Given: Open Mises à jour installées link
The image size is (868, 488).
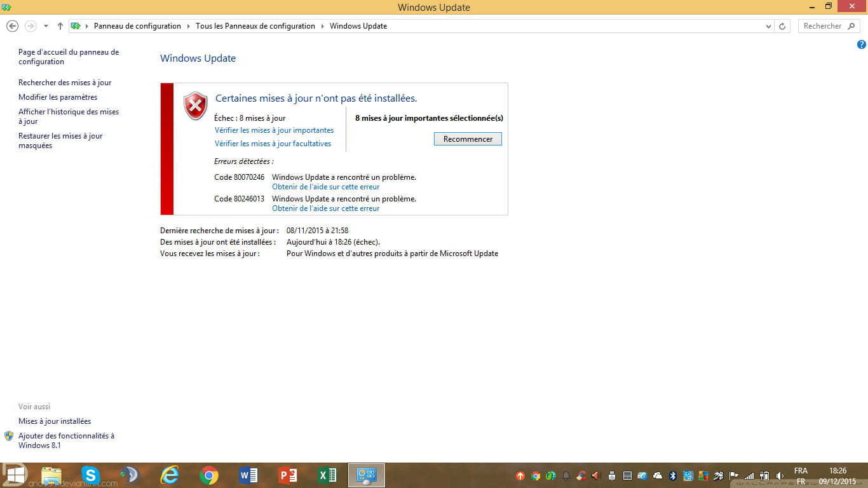Looking at the screenshot, I should (55, 421).
